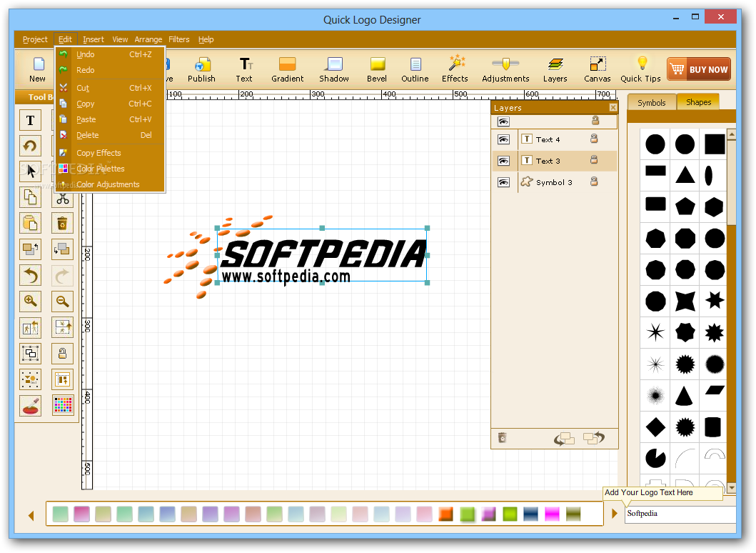
Task: Open the Outline effect tool
Action: (415, 69)
